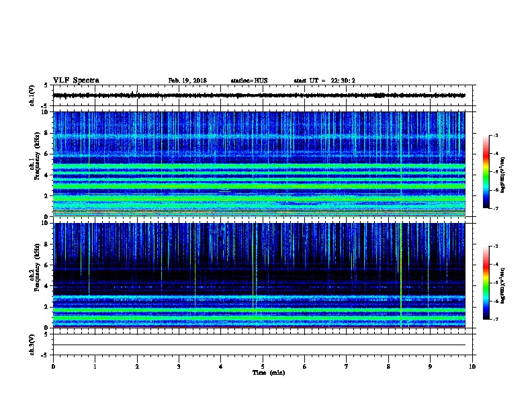
Task: Click the "-3" label on ch.1 colorbar
Action: (496, 135)
